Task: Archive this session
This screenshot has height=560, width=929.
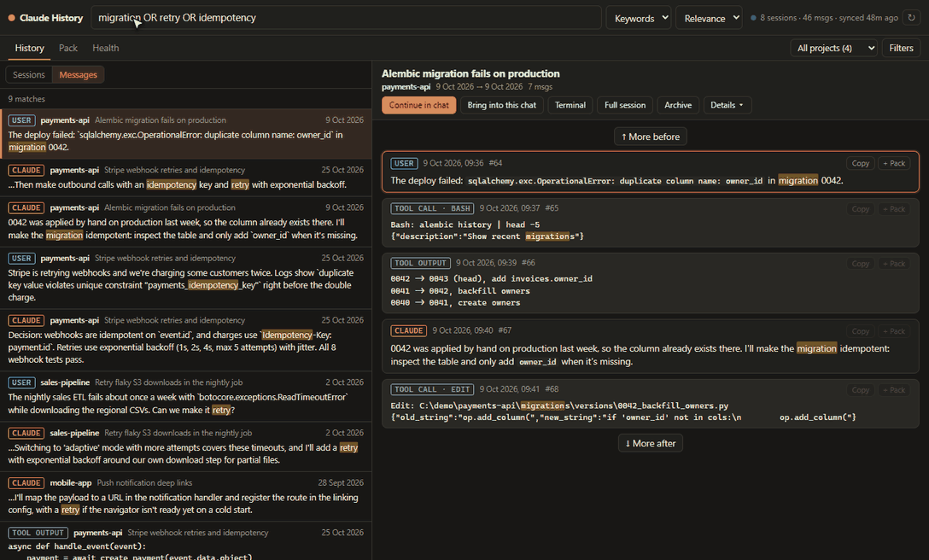Action: [x=678, y=105]
